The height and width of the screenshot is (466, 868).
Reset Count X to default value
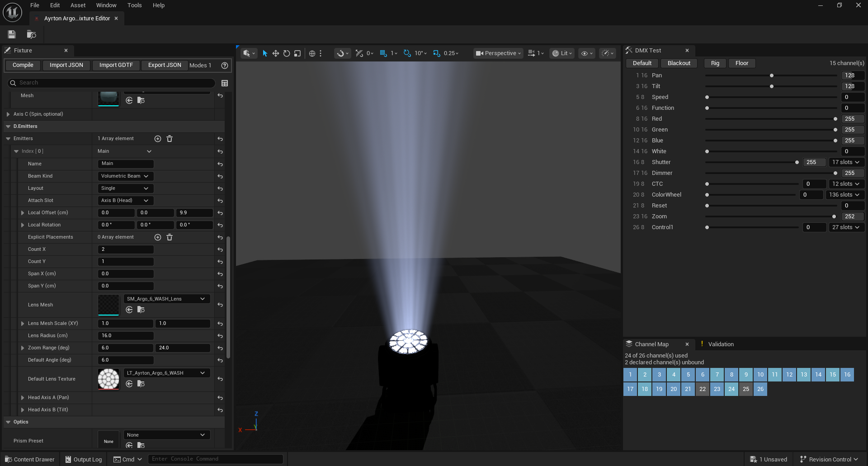(220, 249)
